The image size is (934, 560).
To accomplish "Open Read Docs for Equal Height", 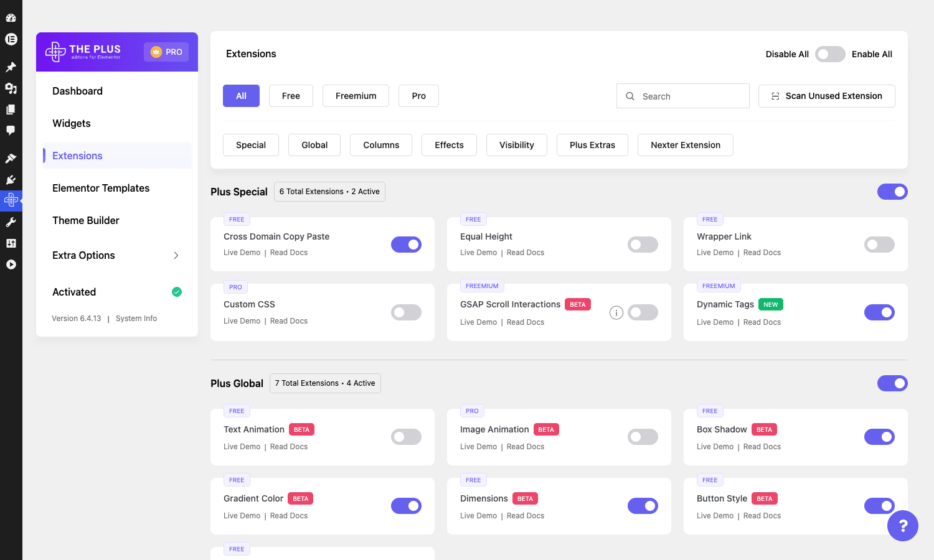I will [526, 253].
